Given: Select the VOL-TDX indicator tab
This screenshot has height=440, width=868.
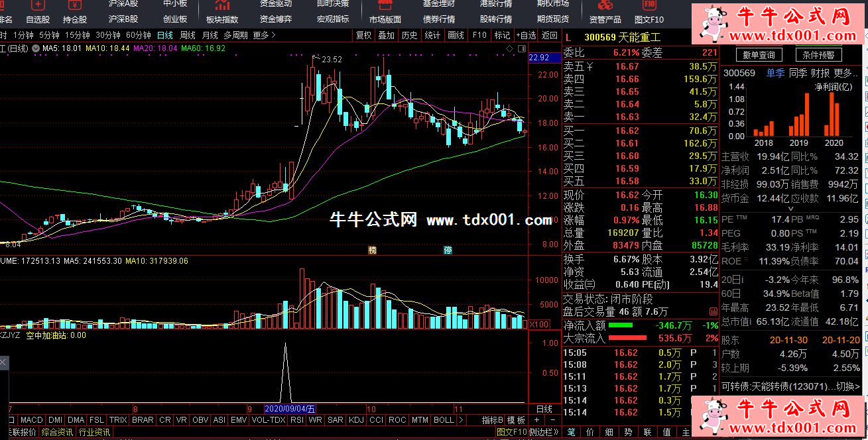Looking at the screenshot, I should pyautogui.click(x=269, y=420).
